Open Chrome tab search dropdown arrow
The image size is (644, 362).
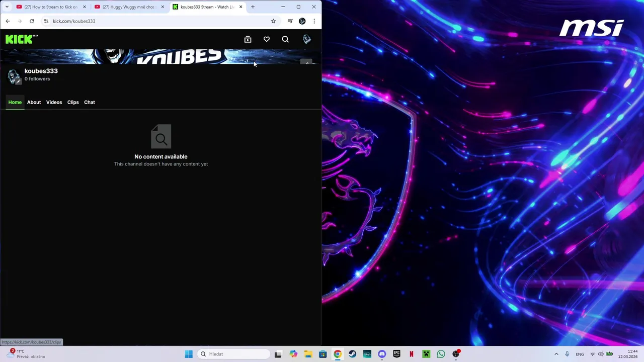pyautogui.click(x=7, y=7)
